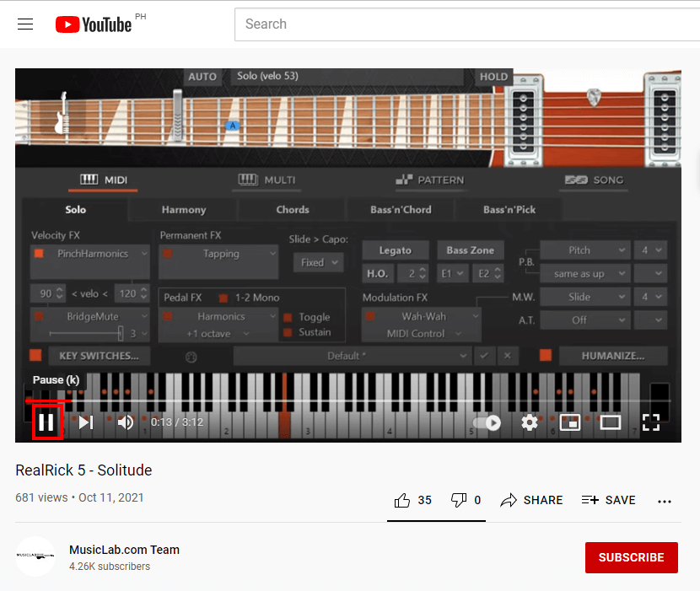Click the AUTO button above fretboard

(x=202, y=77)
